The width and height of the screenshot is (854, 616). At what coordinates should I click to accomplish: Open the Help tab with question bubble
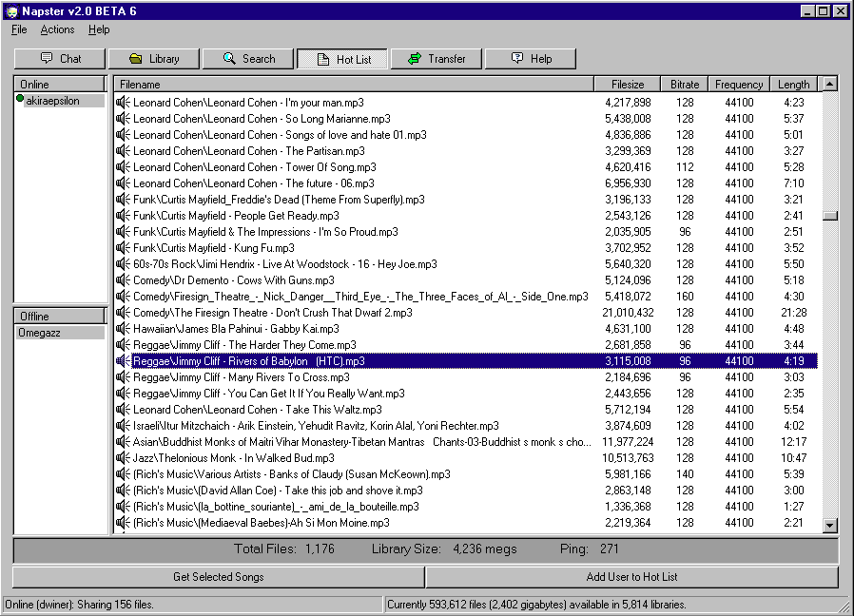coord(531,59)
